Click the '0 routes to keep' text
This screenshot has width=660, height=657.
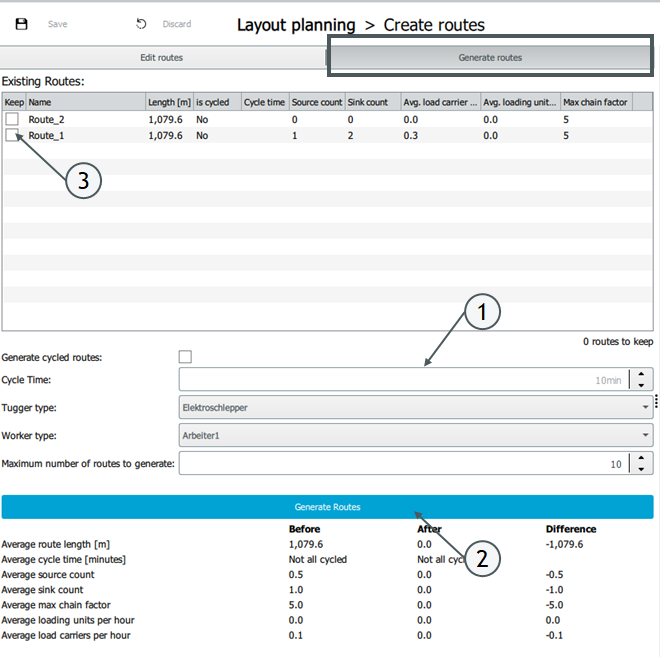click(x=618, y=341)
